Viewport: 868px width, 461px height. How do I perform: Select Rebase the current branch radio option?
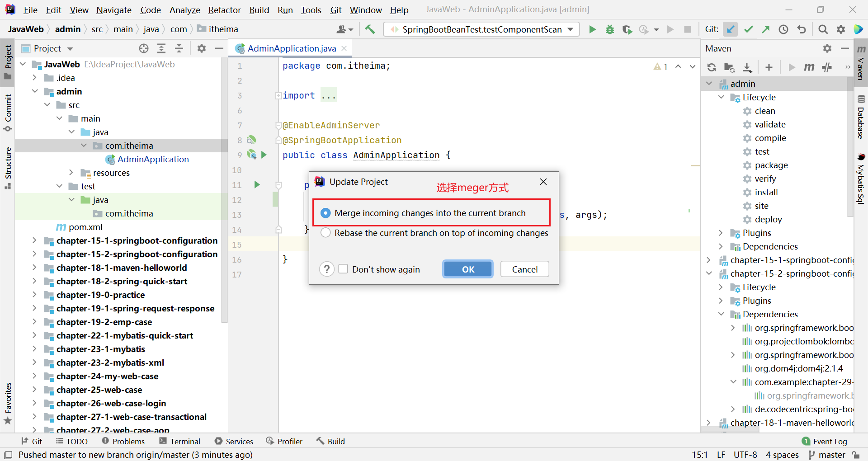click(x=325, y=233)
